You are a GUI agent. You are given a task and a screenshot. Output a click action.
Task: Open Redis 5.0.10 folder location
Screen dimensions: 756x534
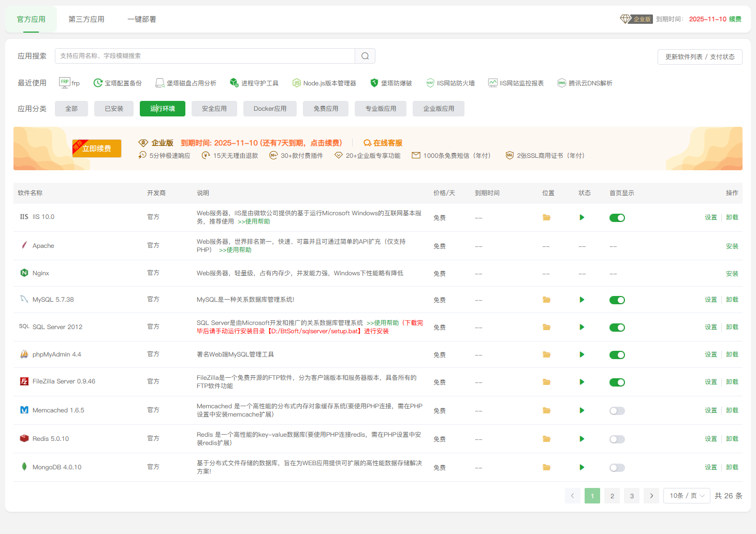(546, 439)
